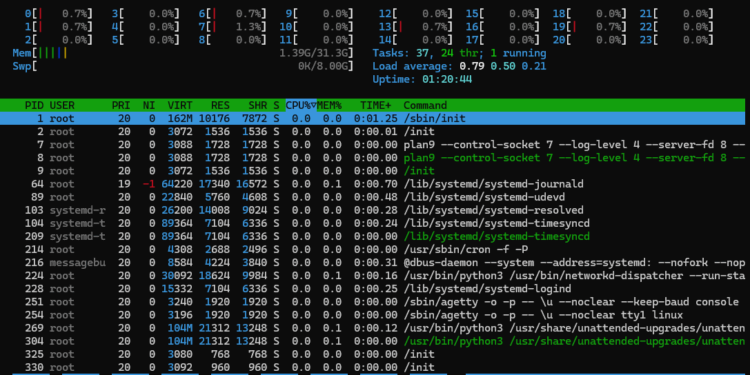The height and width of the screenshot is (375, 750).
Task: Sort processes by the PID column header
Action: (x=34, y=105)
